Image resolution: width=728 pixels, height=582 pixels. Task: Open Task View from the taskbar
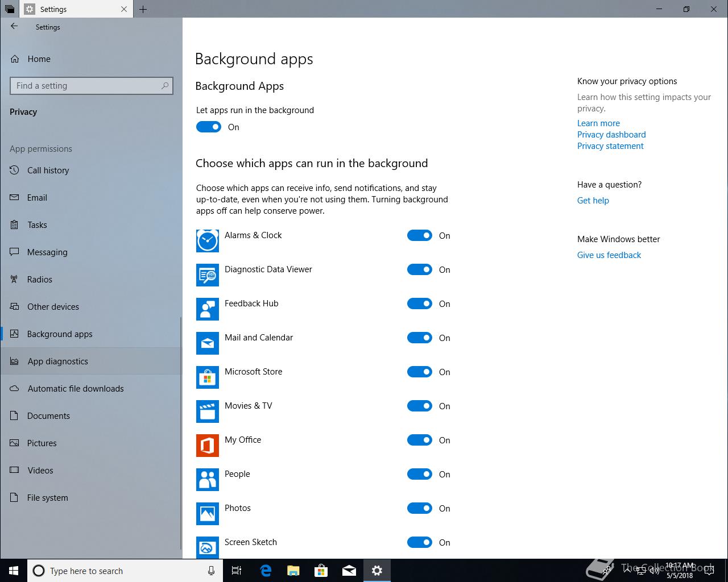[x=237, y=571]
